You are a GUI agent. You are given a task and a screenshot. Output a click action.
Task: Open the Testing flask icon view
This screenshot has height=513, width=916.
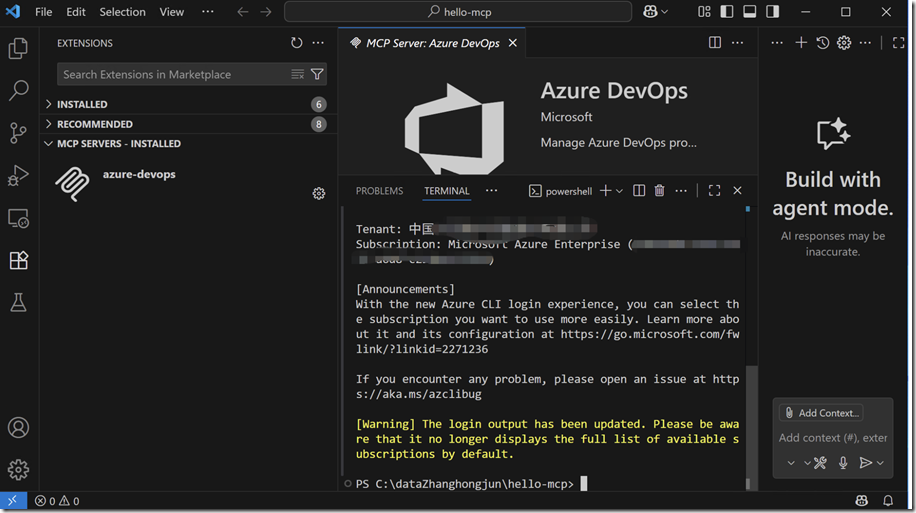pos(18,303)
